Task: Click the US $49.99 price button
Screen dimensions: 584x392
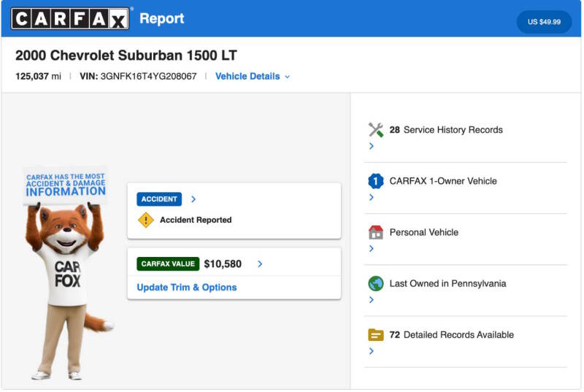Action: (544, 22)
